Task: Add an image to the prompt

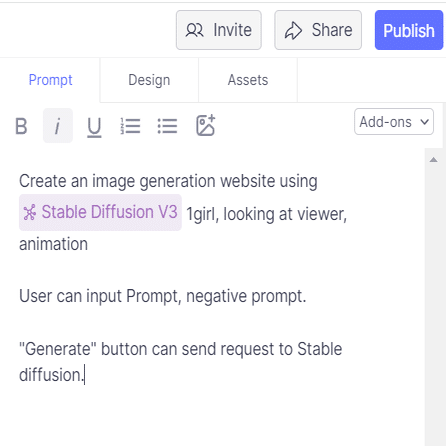Action: [x=205, y=126]
